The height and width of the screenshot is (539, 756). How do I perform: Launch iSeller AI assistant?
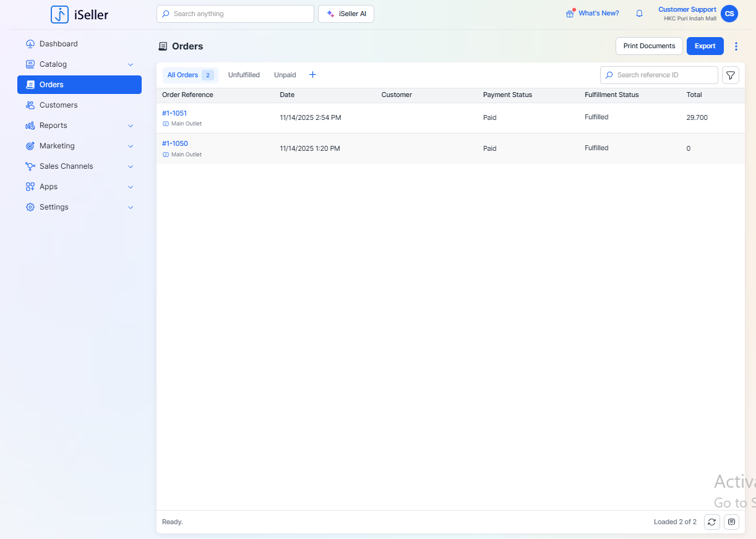point(346,14)
